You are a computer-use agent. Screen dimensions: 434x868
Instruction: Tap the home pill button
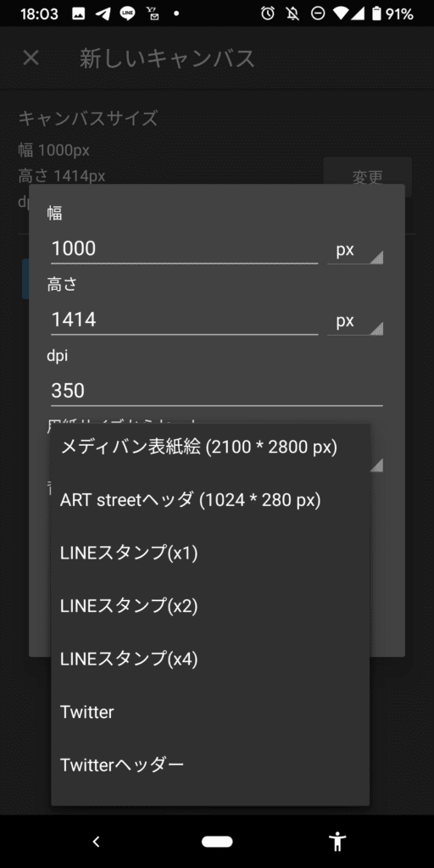(217, 842)
